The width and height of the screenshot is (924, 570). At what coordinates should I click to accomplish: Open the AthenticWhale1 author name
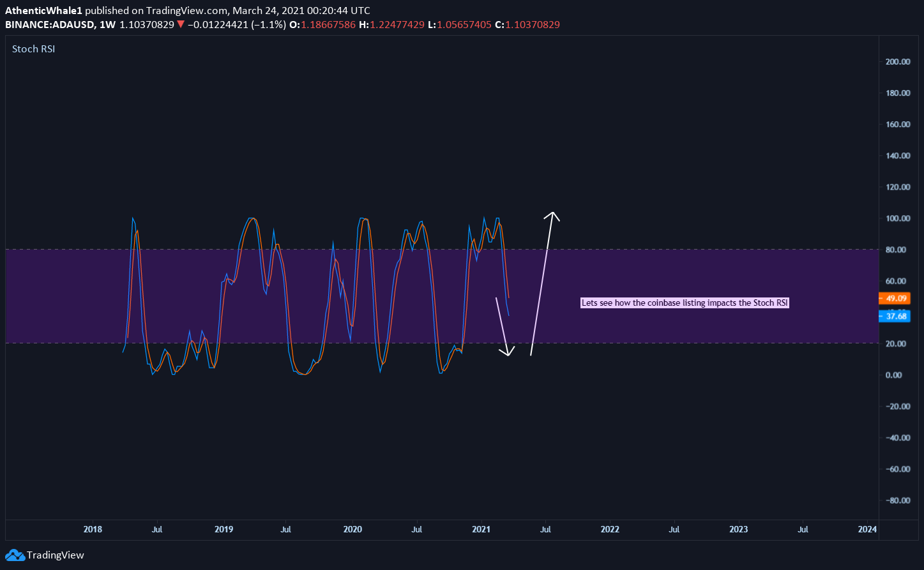pos(43,11)
